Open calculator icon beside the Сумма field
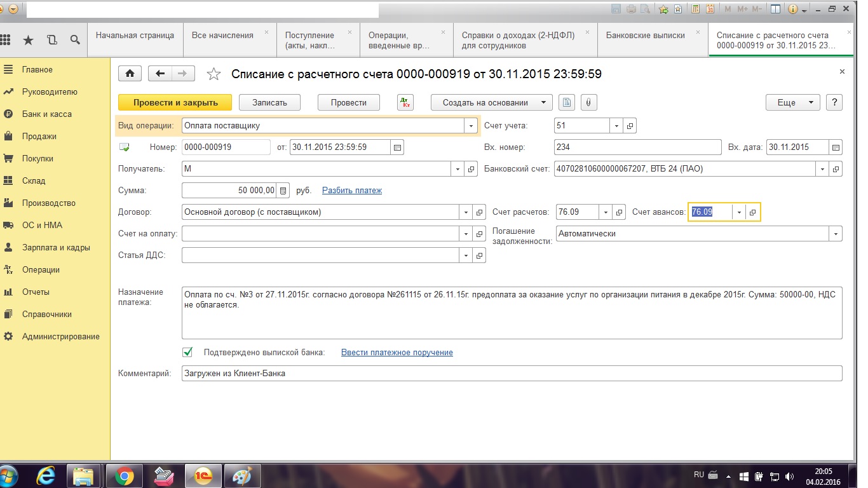This screenshot has height=488, width=868. point(283,190)
